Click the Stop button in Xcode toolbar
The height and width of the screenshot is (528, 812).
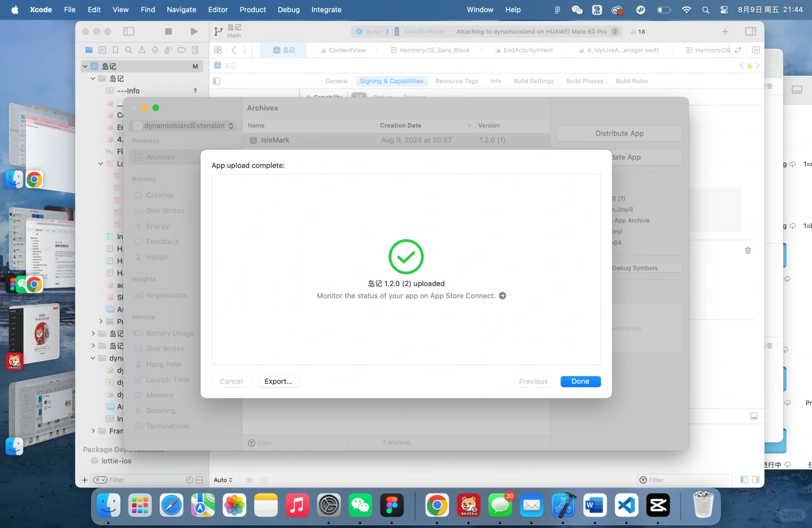[169, 31]
